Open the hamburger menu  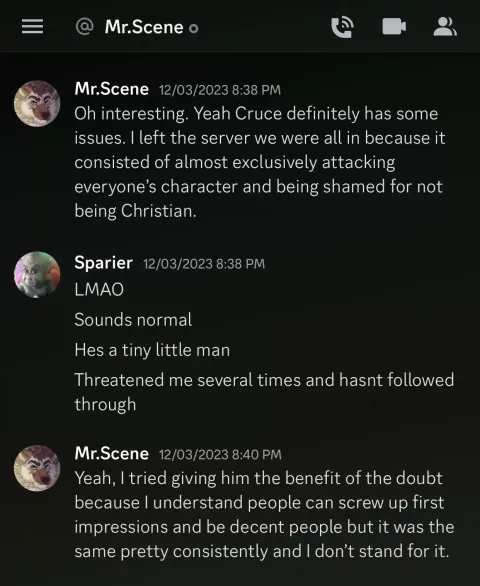point(32,27)
